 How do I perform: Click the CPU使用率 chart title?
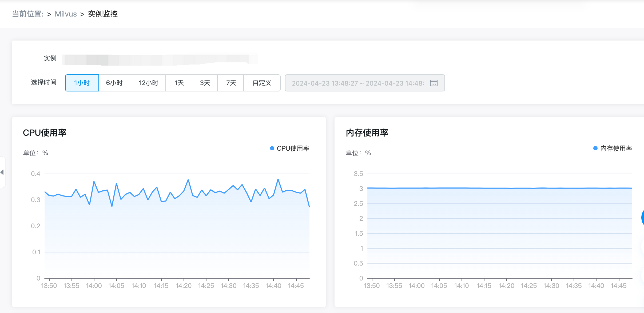(45, 133)
